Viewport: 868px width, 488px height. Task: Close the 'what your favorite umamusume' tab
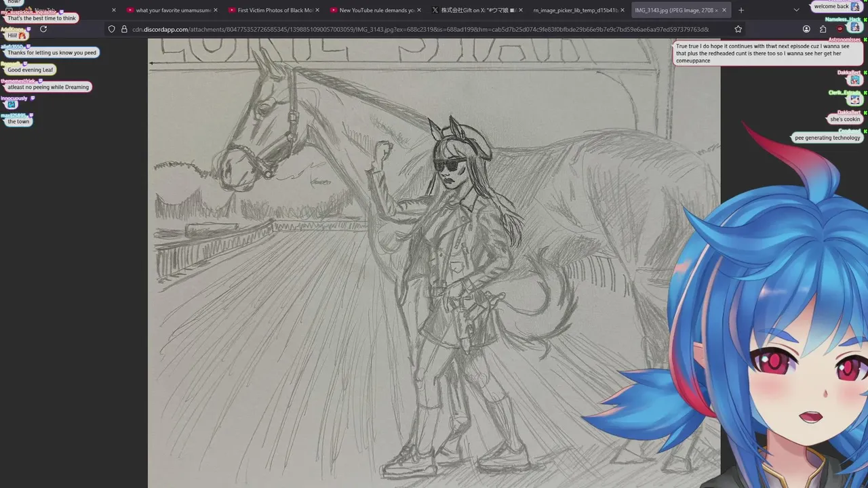(216, 10)
